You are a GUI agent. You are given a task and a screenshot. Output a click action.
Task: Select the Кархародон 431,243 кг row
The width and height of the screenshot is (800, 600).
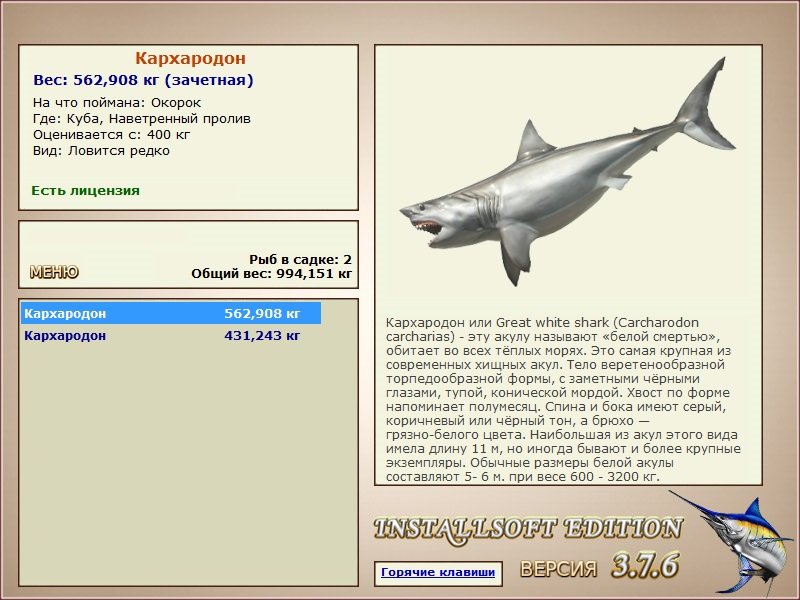171,336
